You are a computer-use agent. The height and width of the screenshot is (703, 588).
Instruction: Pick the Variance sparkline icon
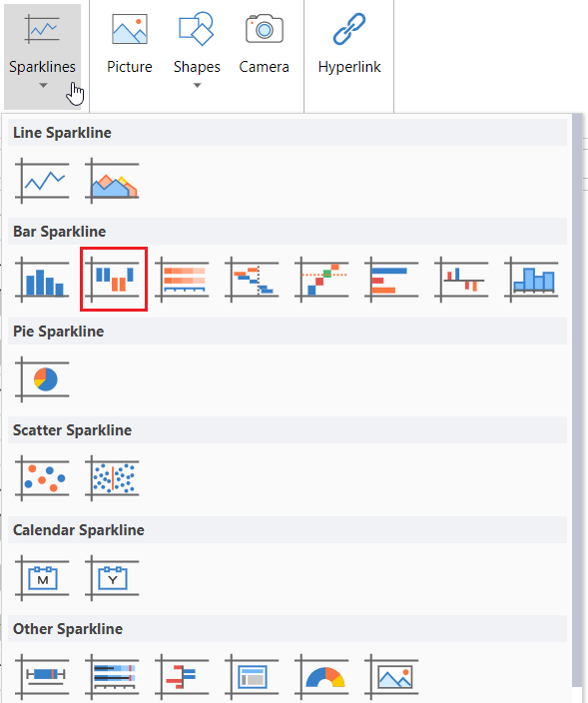click(x=461, y=280)
